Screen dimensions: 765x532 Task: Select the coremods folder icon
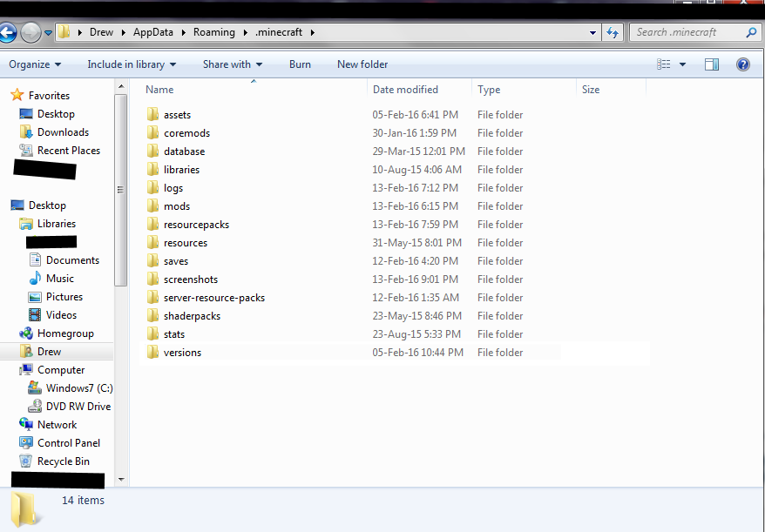(152, 132)
